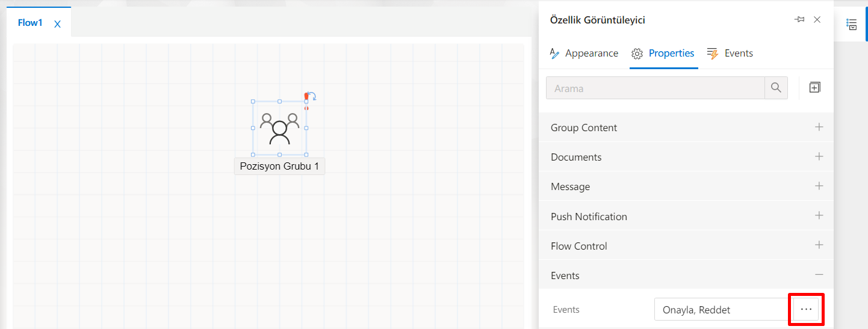Select the Properties tab
The height and width of the screenshot is (329, 868).
(x=663, y=54)
